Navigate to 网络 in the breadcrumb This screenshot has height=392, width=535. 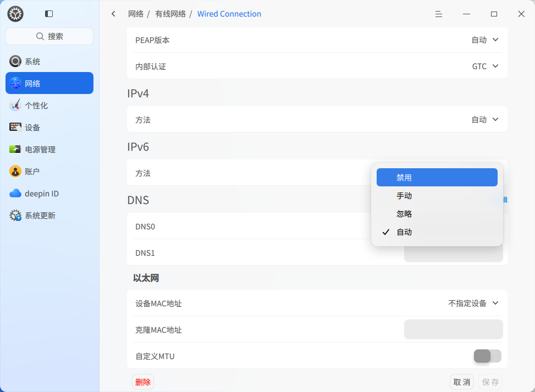[x=136, y=14]
